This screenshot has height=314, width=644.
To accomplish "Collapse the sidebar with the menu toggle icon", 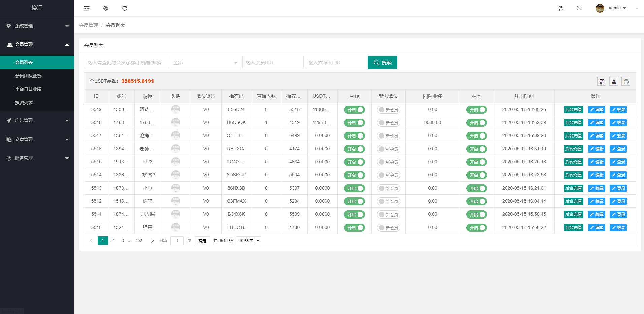I will pos(87,8).
